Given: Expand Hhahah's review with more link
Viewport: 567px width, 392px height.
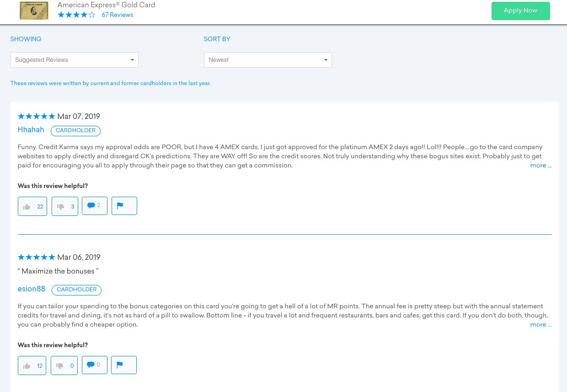Looking at the screenshot, I should coord(540,166).
